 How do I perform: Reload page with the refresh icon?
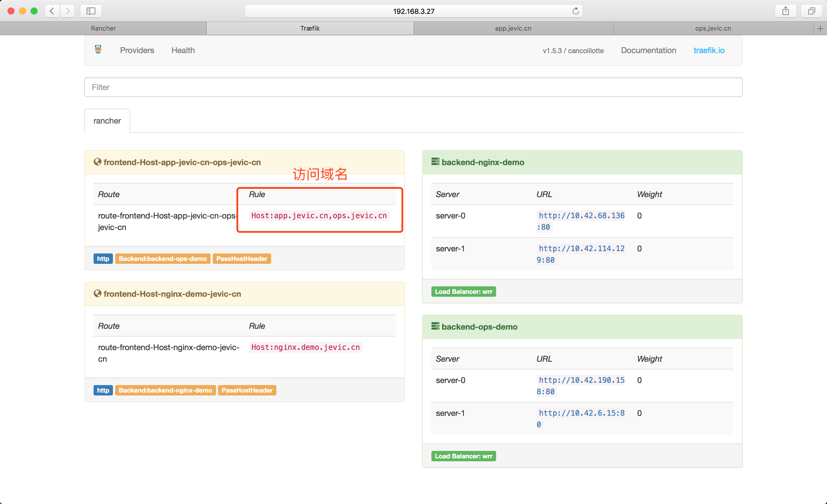(575, 11)
